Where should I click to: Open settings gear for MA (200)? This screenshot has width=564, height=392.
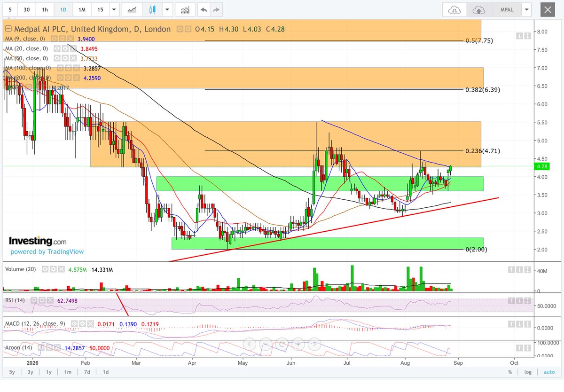68,78
